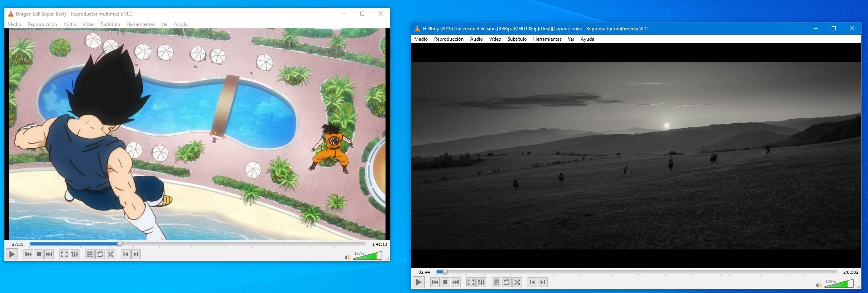Viewport: 868px width, 293px height.
Task: Show the playlist in Dragon Ball window
Action: tap(90, 254)
